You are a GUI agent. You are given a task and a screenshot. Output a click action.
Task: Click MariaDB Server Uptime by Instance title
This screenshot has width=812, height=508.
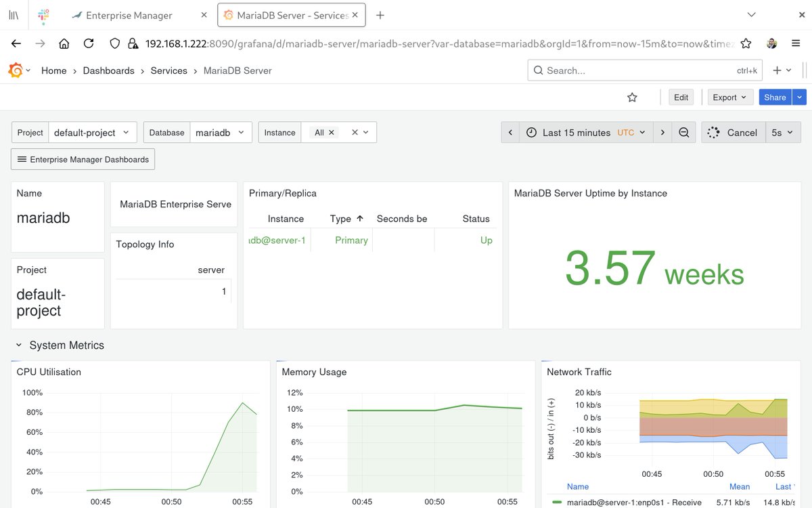click(x=591, y=193)
